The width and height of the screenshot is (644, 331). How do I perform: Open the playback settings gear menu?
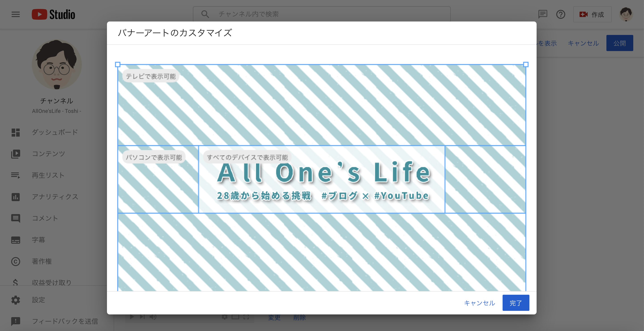click(x=224, y=317)
